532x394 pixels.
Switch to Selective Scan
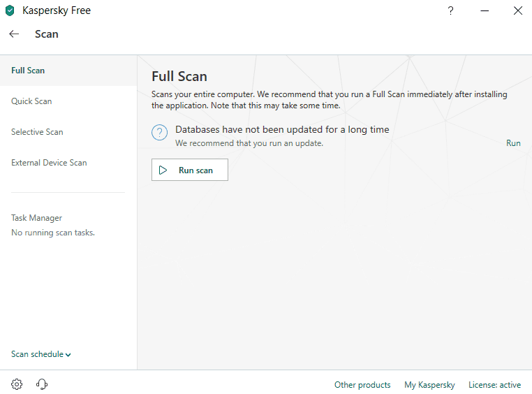pos(37,131)
